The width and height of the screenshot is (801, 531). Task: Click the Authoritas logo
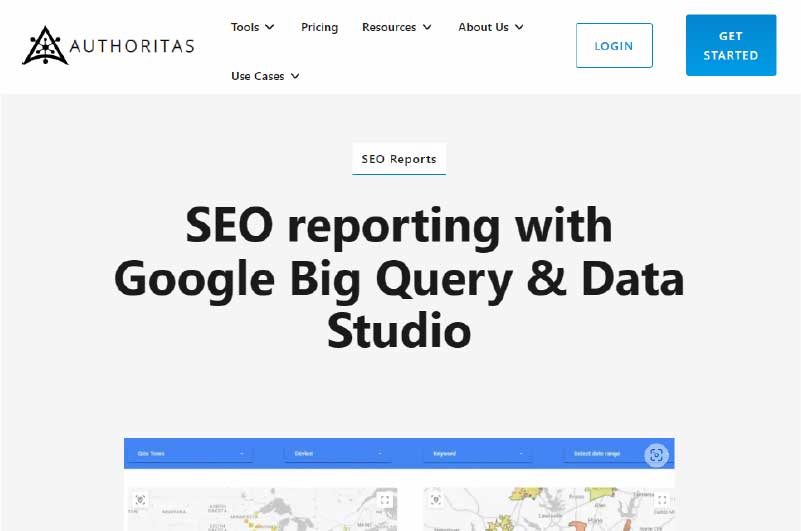pyautogui.click(x=108, y=45)
